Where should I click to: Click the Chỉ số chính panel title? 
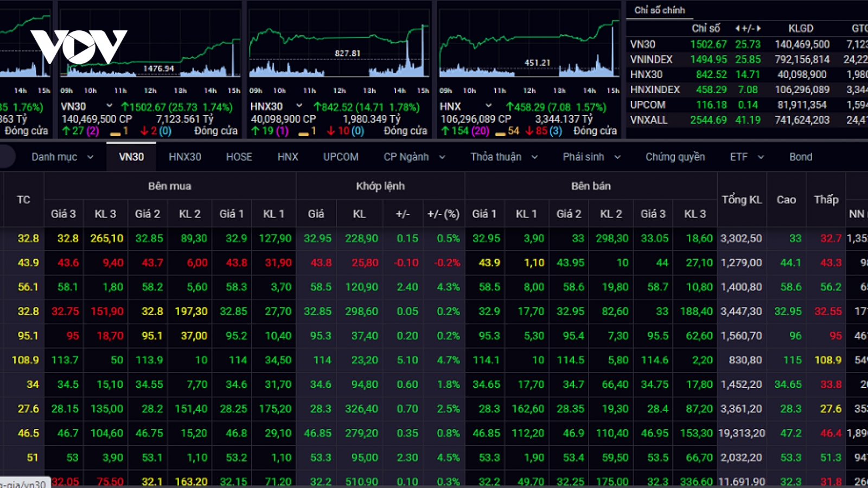pos(659,10)
